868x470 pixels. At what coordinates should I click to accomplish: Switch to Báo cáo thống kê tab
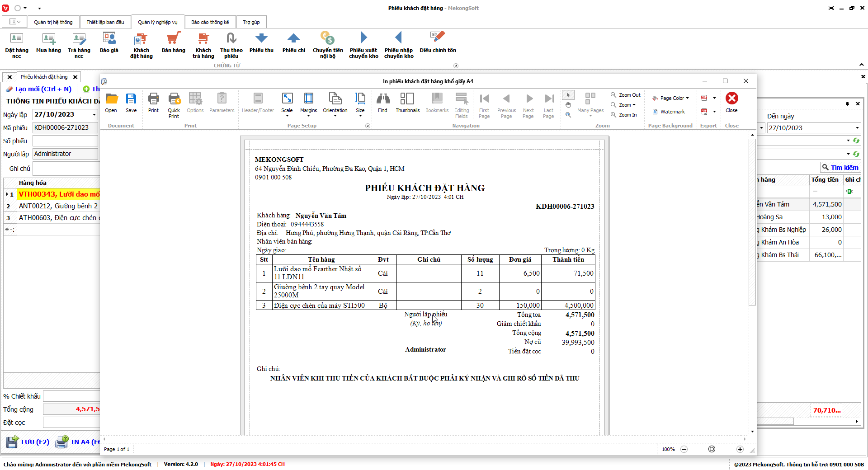pyautogui.click(x=210, y=22)
